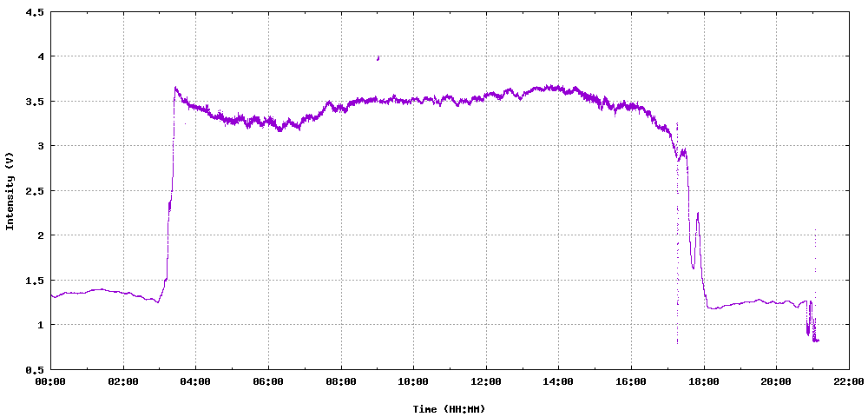Click the 12:00 x-axis tick label
Screen dimensions: 868x417
pos(486,381)
